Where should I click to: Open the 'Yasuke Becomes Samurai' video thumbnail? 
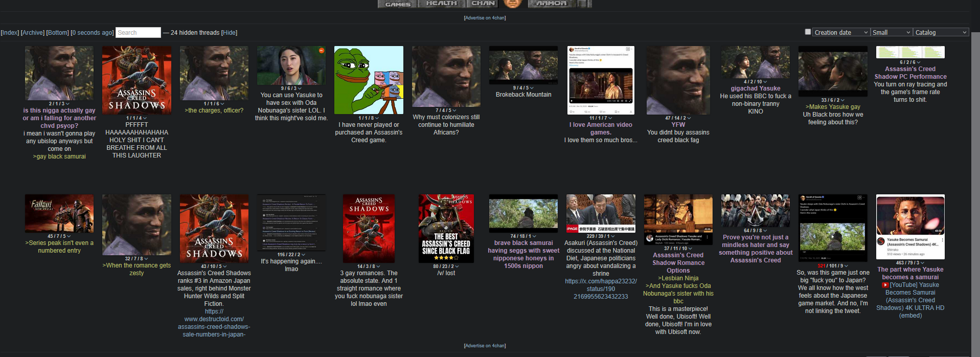click(x=910, y=227)
